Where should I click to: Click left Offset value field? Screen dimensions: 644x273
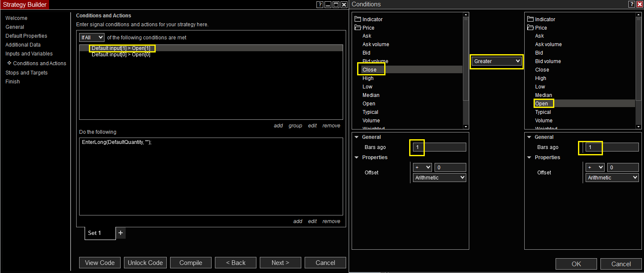(450, 168)
